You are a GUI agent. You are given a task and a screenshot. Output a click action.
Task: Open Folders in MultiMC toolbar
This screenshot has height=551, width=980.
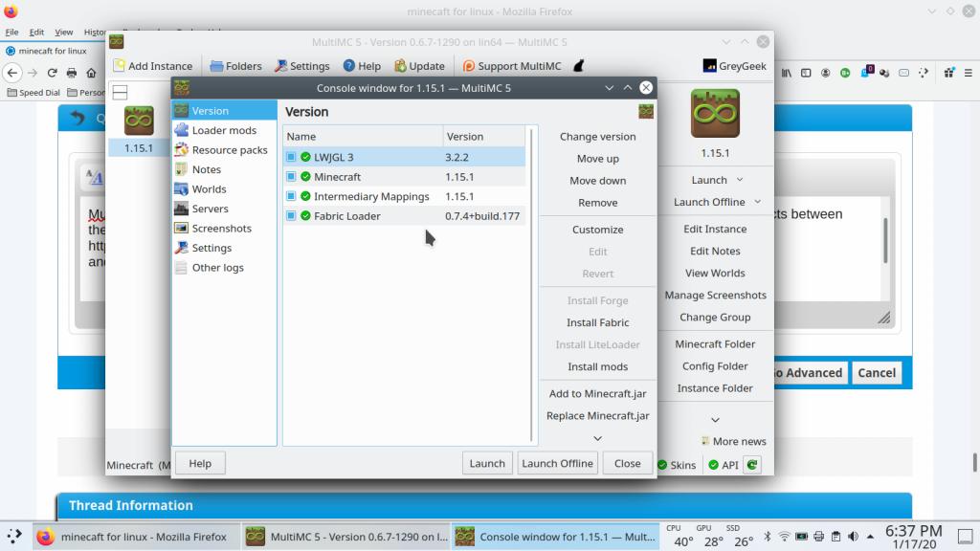pyautogui.click(x=235, y=66)
